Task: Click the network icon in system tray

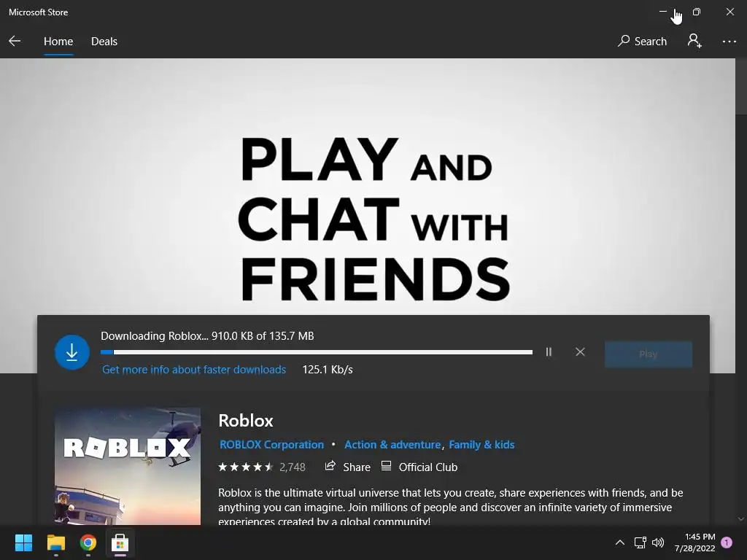Action: 640,542
